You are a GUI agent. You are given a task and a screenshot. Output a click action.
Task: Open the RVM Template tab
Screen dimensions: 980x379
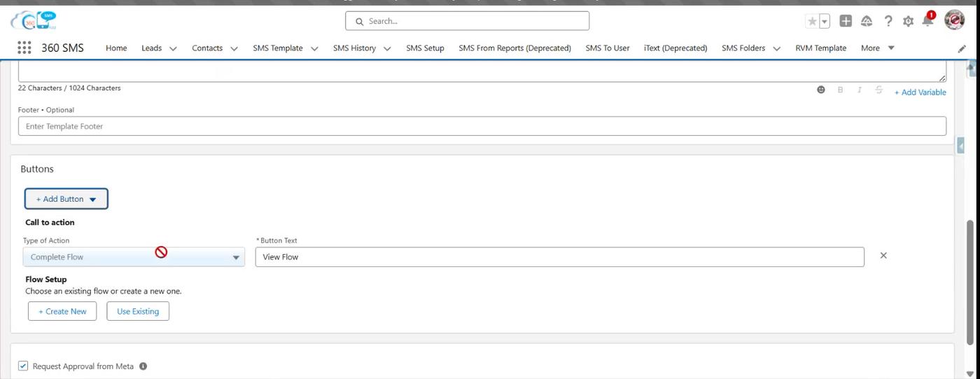pyautogui.click(x=820, y=48)
